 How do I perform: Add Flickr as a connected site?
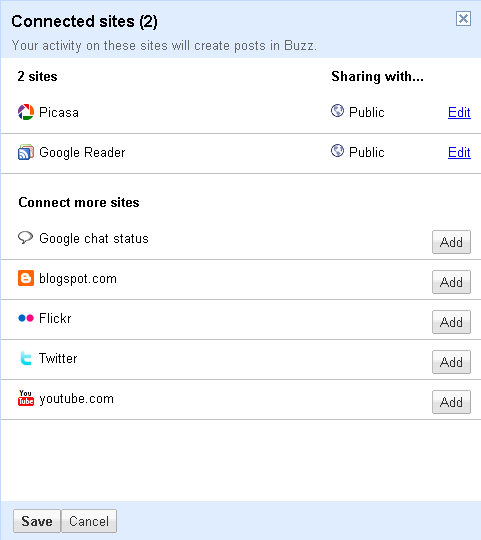click(451, 322)
